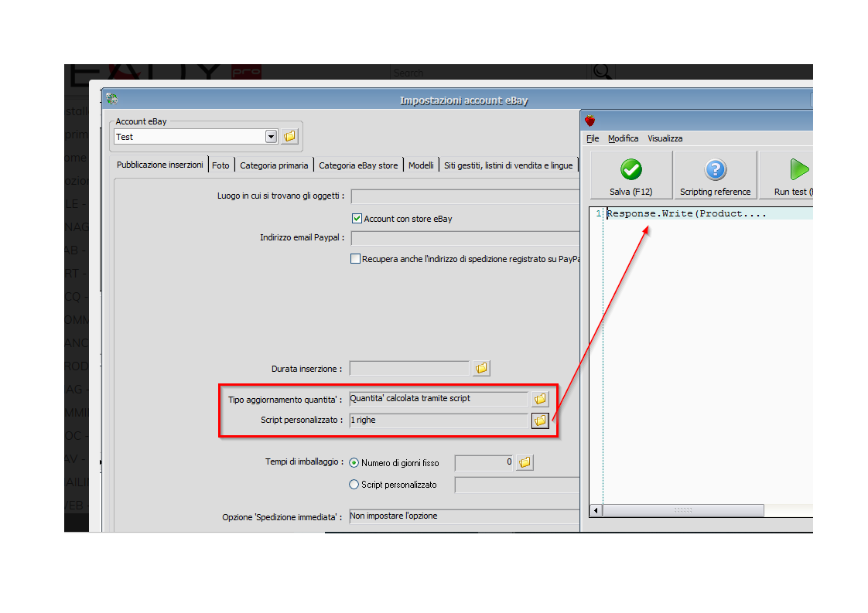Select Script personalizzato radio under Tempi di imballaggio
The height and width of the screenshot is (613, 868).
tap(354, 484)
